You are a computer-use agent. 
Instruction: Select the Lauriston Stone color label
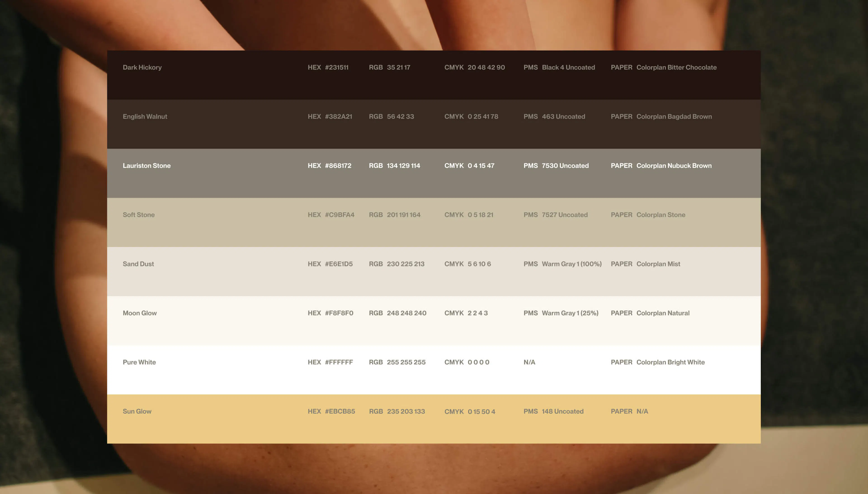[147, 165]
